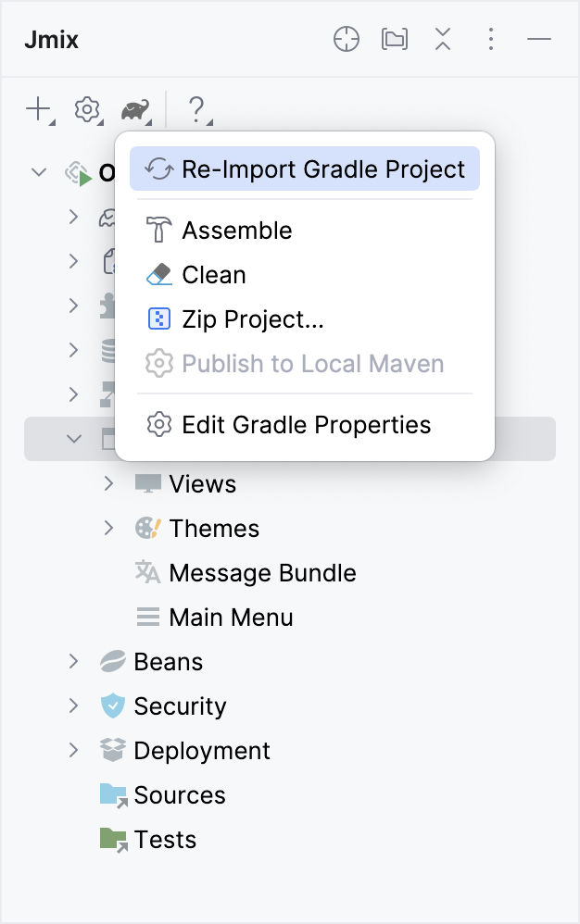Choose Clean from the context menu
580x924 pixels.
[x=215, y=274]
